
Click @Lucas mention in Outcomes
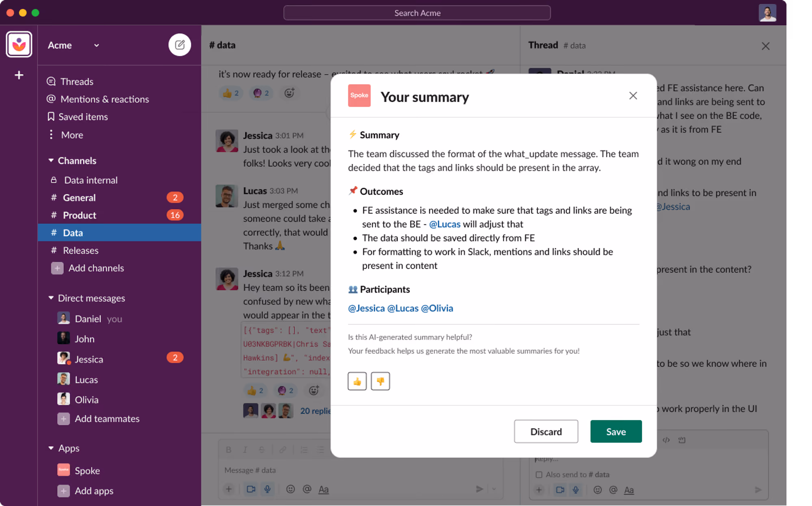pos(445,224)
